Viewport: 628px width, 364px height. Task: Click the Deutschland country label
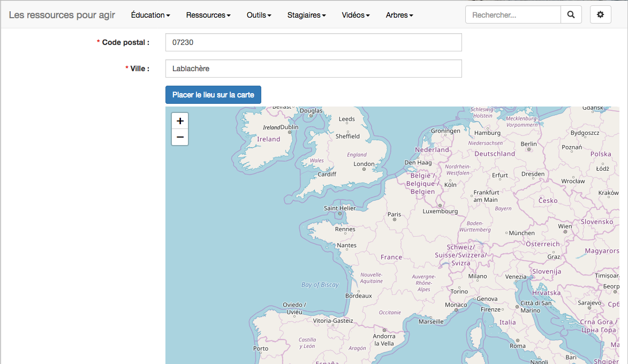tap(495, 154)
